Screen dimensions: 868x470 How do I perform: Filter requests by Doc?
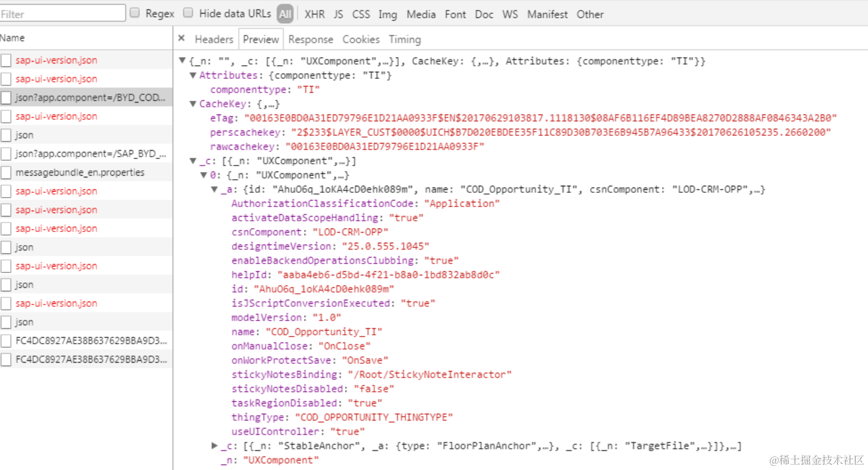point(484,14)
